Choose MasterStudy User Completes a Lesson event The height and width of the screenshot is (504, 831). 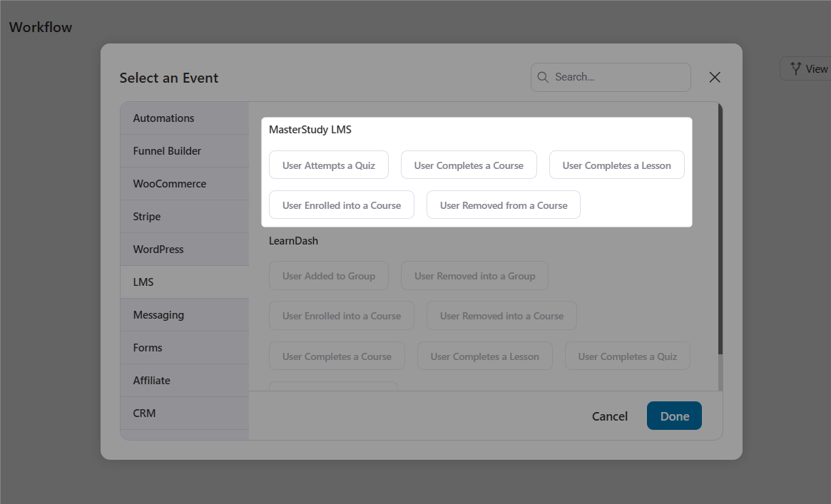point(616,165)
